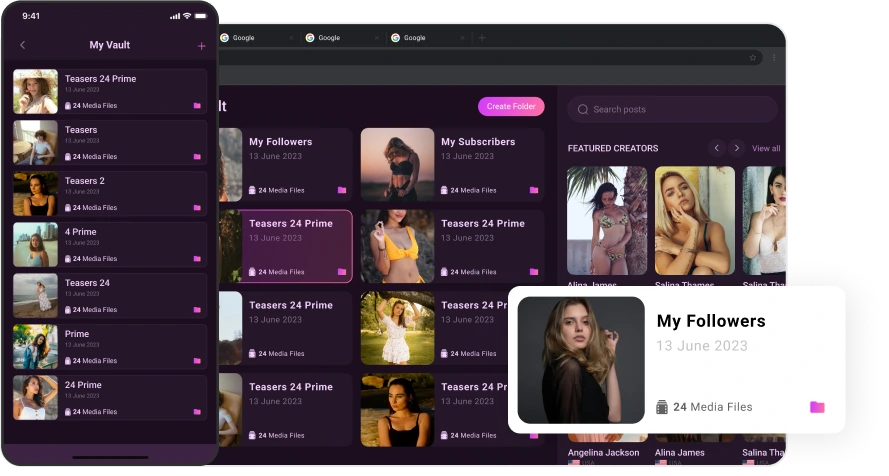Click folder icon on phone's Teasers 24 Prime row
The height and width of the screenshot is (476, 889).
[x=197, y=105]
